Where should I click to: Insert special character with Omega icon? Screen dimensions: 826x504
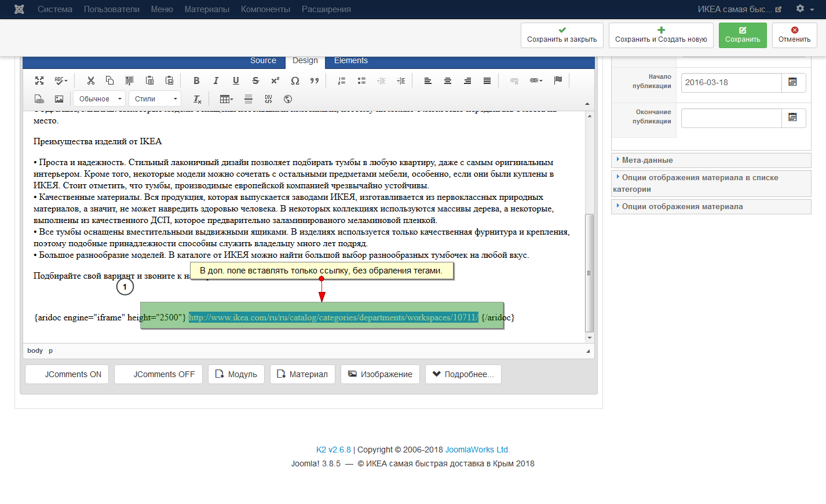point(295,81)
